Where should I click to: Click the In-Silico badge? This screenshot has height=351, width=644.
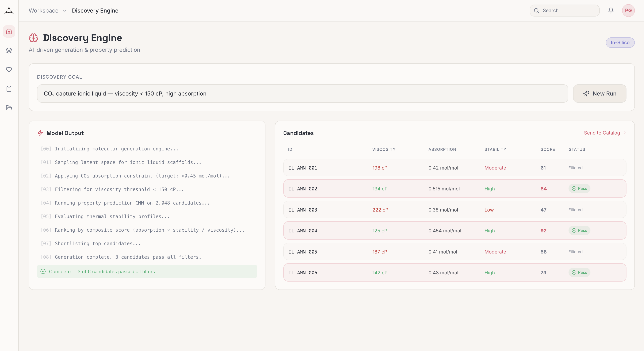620,42
